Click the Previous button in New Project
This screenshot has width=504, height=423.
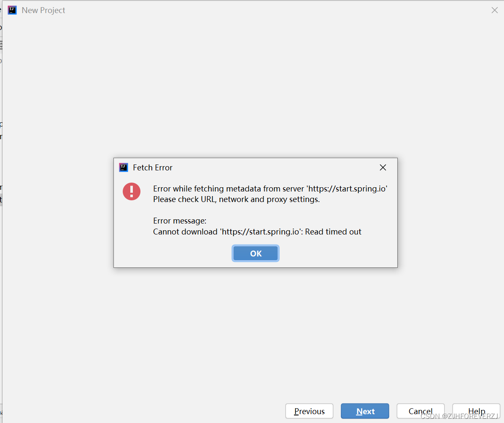[309, 411]
